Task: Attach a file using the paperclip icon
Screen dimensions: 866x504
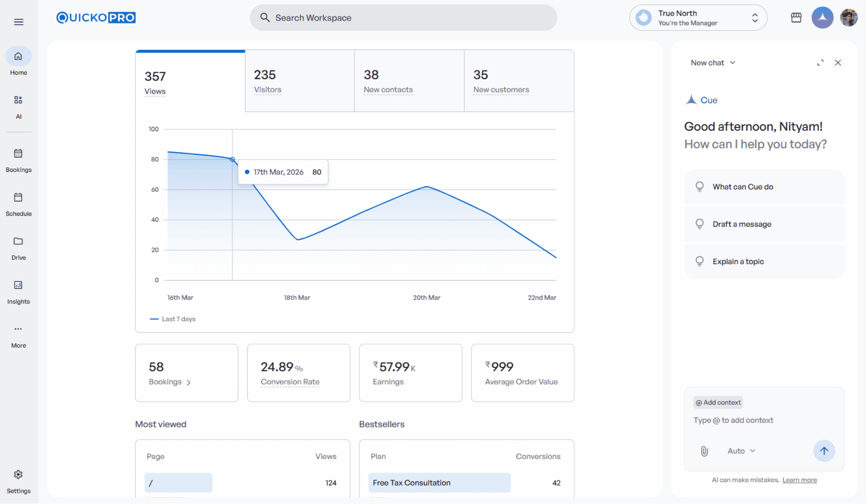Action: click(704, 451)
